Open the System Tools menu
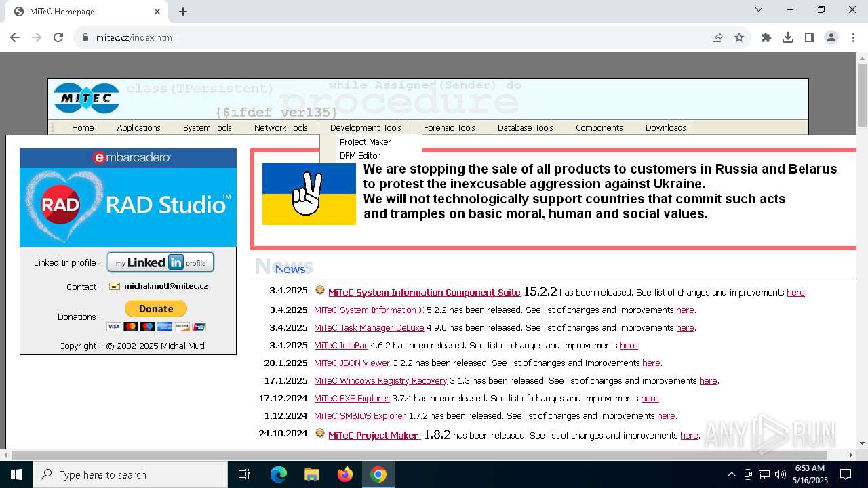This screenshot has width=868, height=488. click(x=208, y=127)
